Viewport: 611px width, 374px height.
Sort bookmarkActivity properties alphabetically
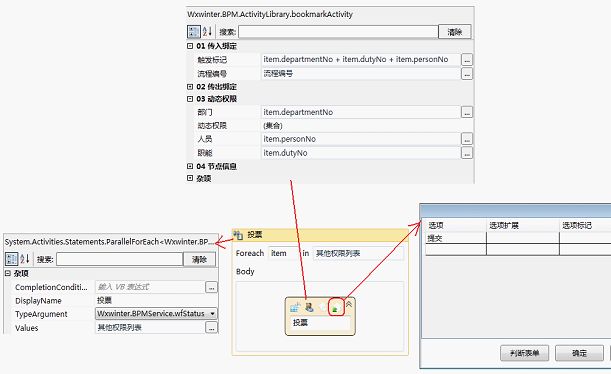207,32
